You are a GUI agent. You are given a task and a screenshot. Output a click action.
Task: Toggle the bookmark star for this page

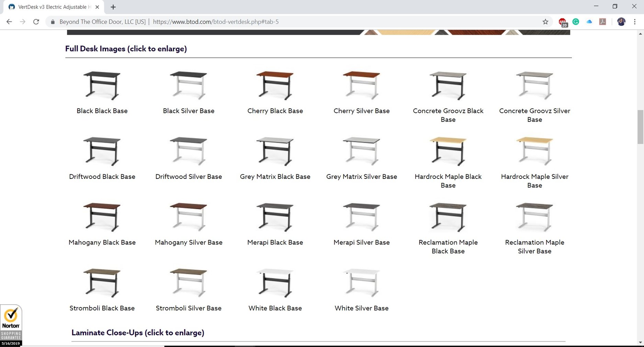(545, 21)
